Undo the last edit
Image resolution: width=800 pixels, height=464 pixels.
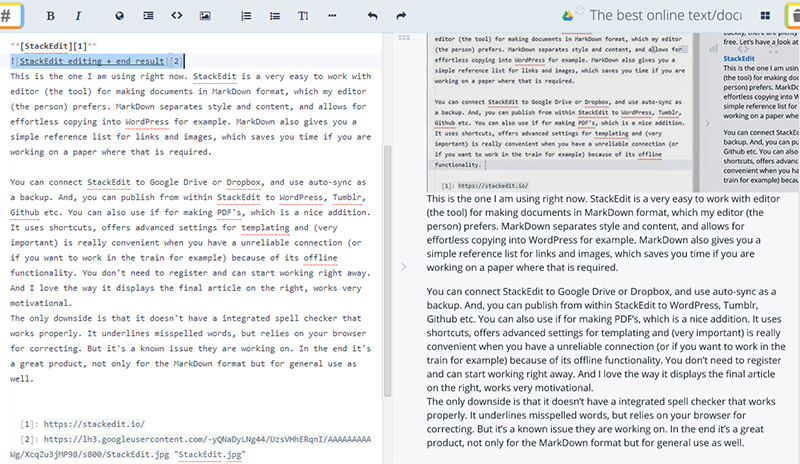point(373,16)
